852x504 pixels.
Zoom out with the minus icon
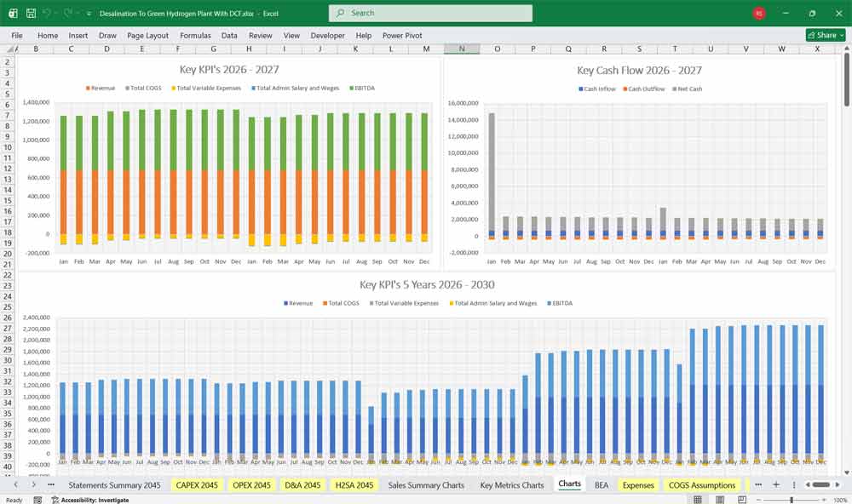758,500
